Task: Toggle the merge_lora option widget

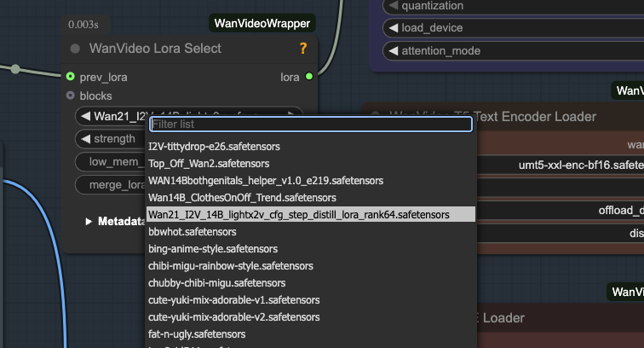Action: point(112,185)
